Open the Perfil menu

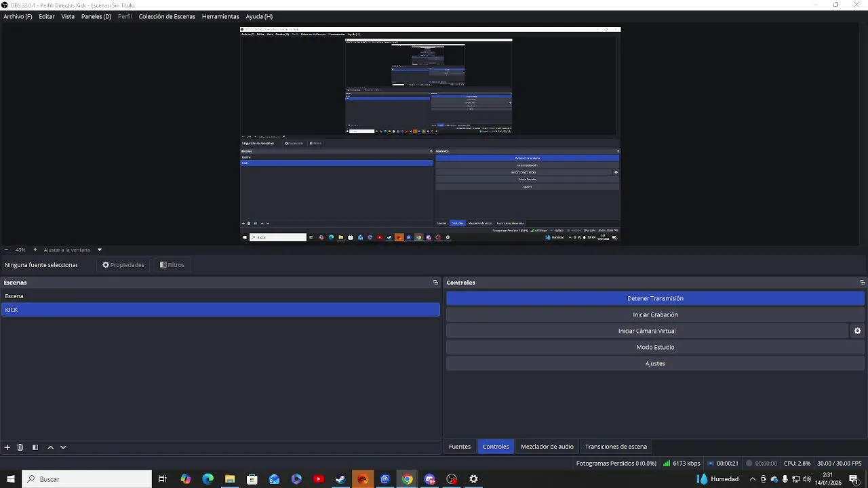click(125, 16)
